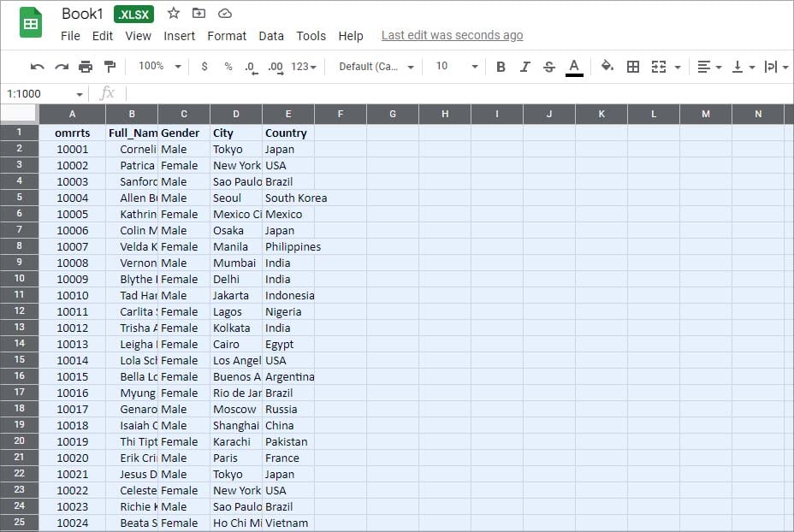Open the Insert menu

tap(180, 36)
